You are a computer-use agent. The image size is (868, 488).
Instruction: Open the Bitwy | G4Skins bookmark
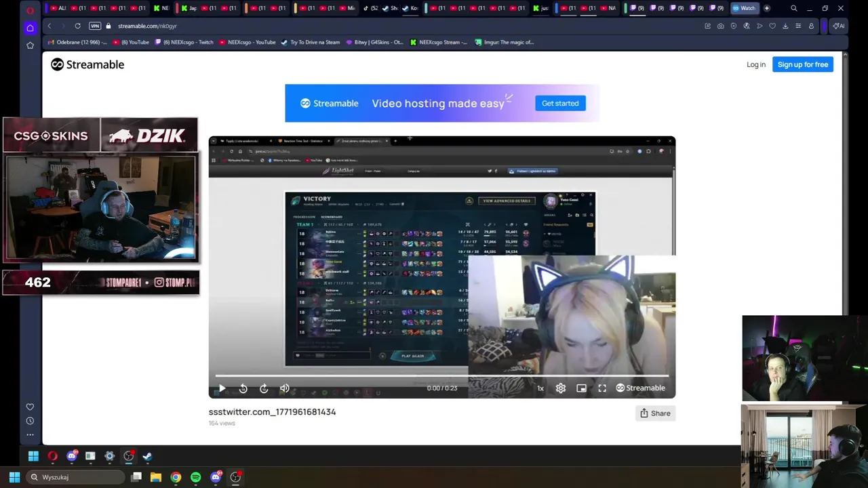click(374, 42)
